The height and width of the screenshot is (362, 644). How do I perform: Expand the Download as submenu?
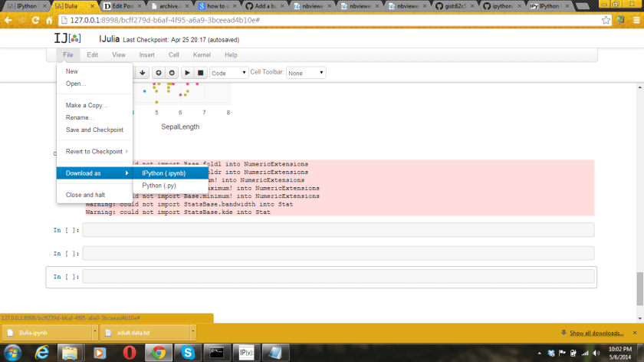[x=94, y=173]
